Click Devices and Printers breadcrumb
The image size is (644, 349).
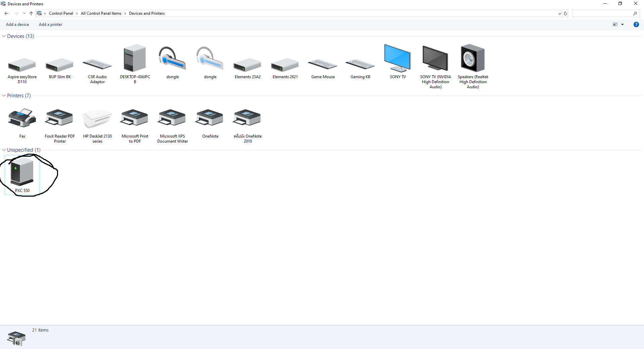tap(147, 13)
